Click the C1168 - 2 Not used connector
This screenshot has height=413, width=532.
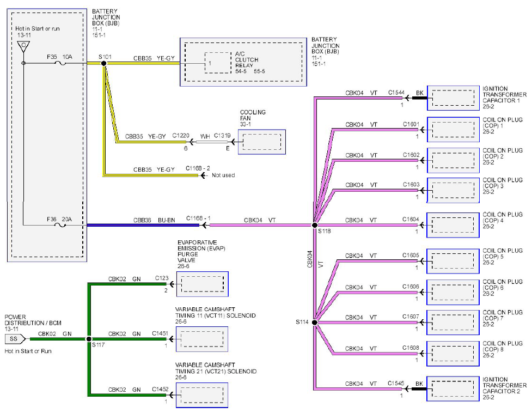tap(204, 175)
